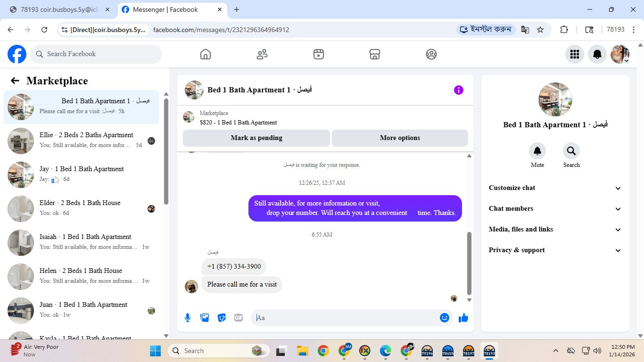This screenshot has width=644, height=362.
Task: Open the Marketplace store icon in top navigation
Action: coord(375,54)
